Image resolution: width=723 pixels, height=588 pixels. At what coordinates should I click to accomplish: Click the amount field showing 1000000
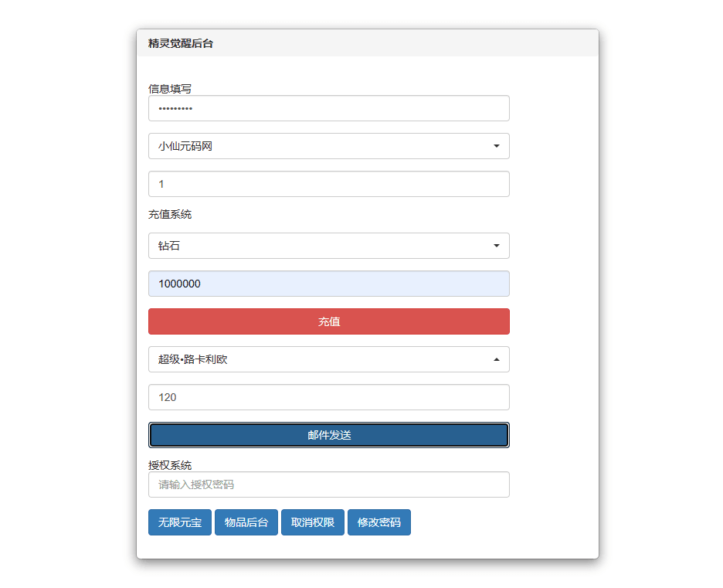(x=329, y=284)
